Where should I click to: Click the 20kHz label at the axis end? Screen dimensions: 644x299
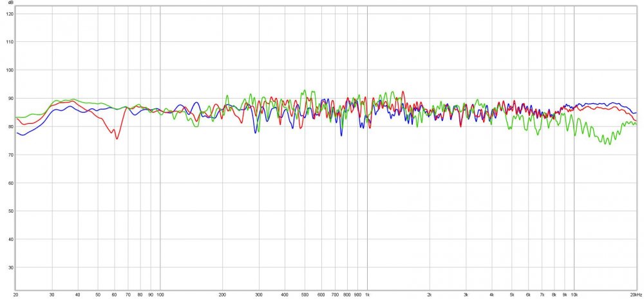(x=636, y=295)
